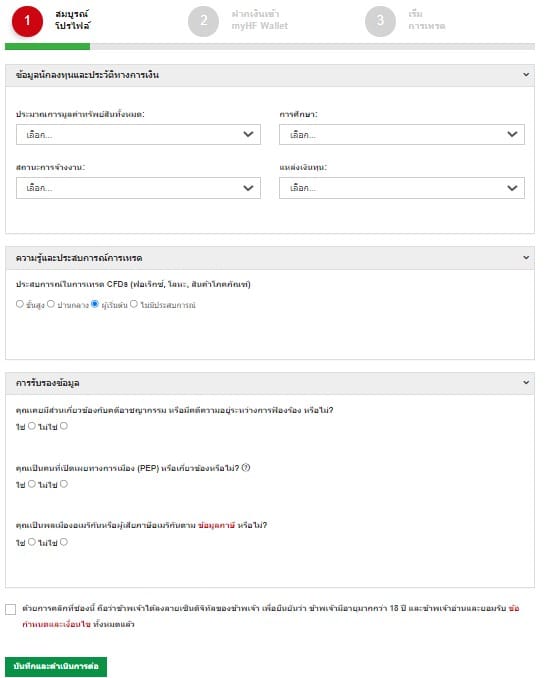The height and width of the screenshot is (678, 547).
Task: Click the red step 1 circle icon
Action: click(x=27, y=21)
